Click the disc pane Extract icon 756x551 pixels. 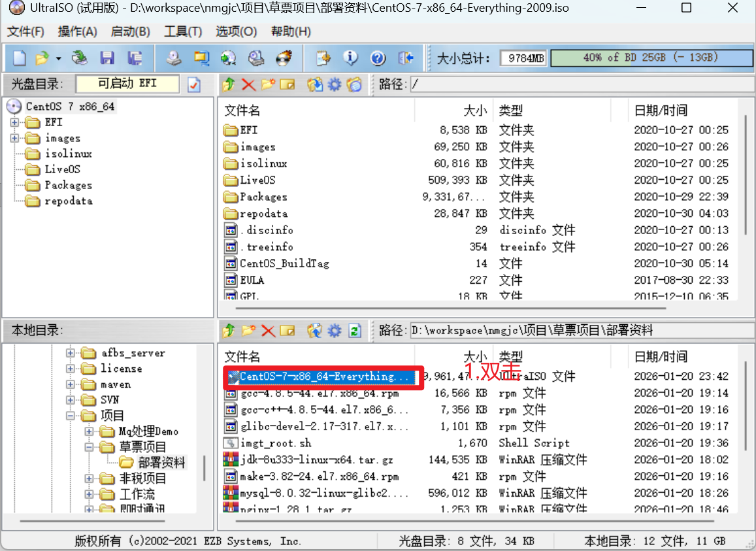pos(315,85)
